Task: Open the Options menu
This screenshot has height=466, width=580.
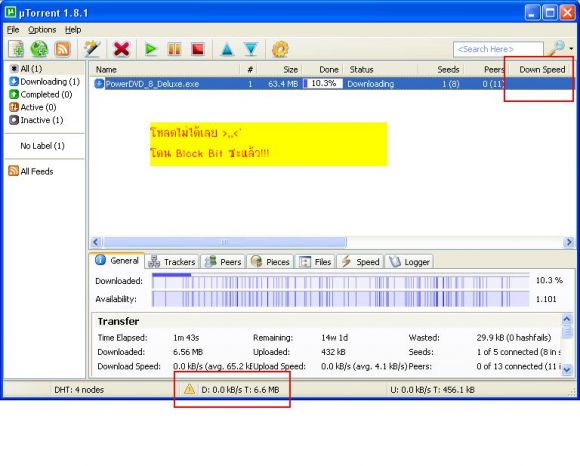Action: coord(42,30)
